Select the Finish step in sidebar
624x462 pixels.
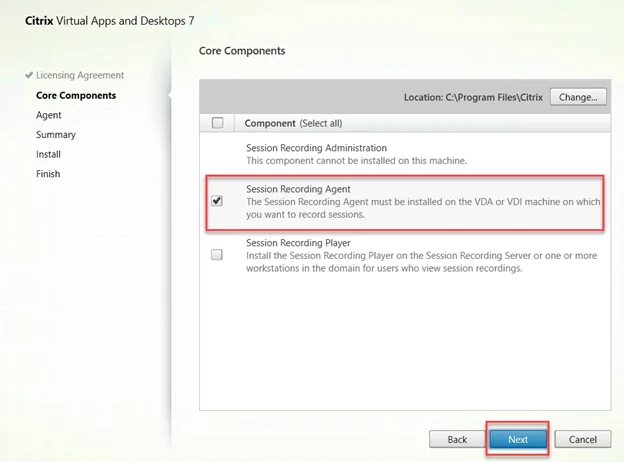pyautogui.click(x=48, y=174)
